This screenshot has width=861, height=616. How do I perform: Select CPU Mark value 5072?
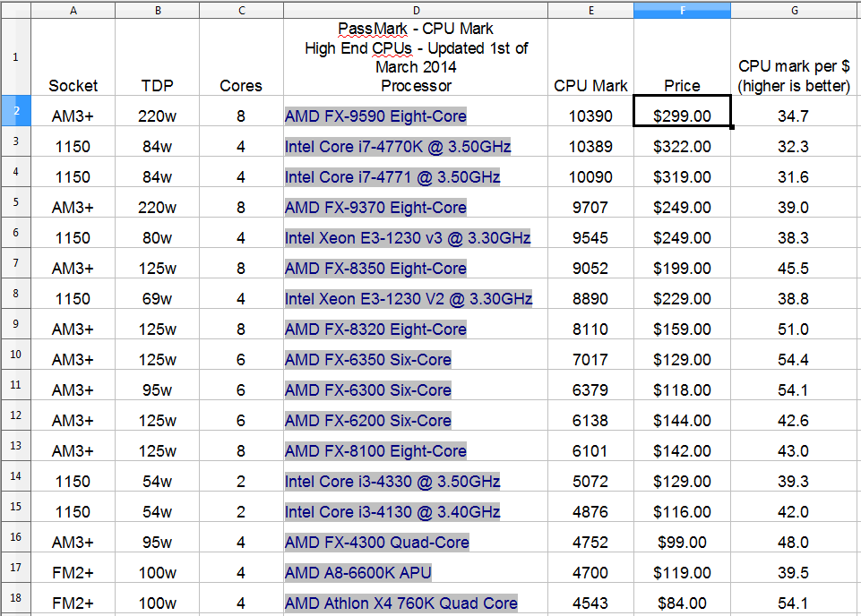(x=590, y=476)
